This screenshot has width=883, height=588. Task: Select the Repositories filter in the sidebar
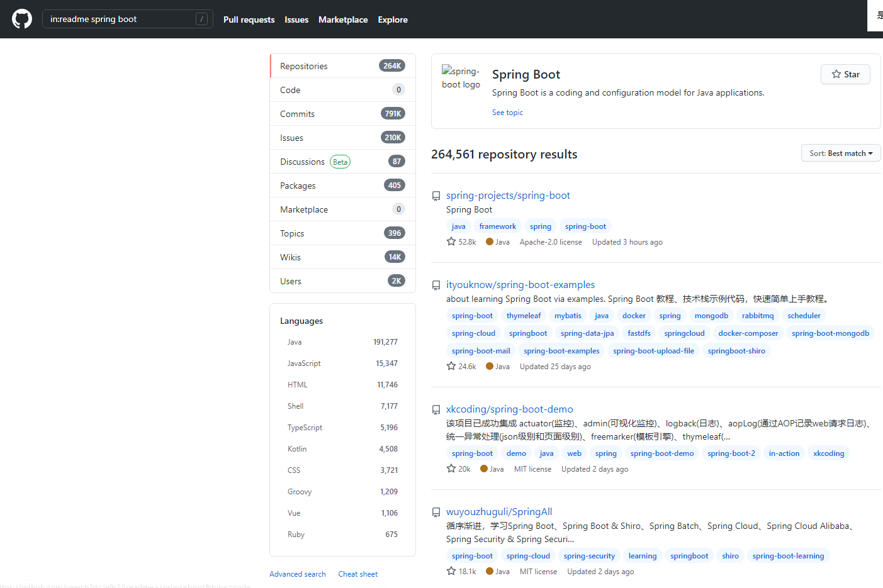(x=343, y=66)
